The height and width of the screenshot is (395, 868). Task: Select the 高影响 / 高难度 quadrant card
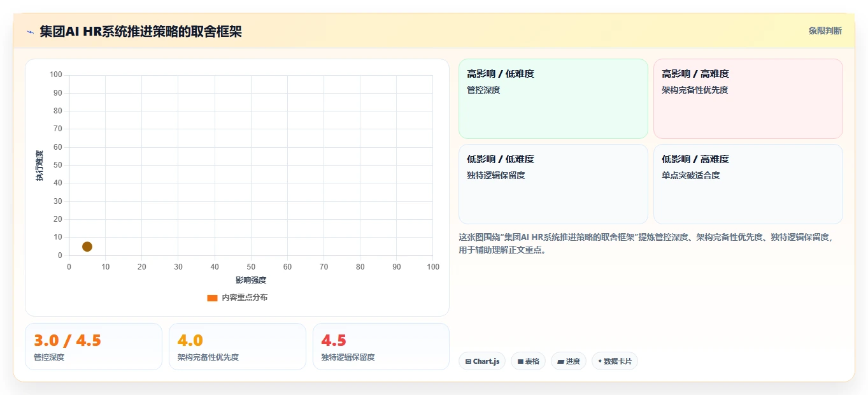click(x=748, y=99)
